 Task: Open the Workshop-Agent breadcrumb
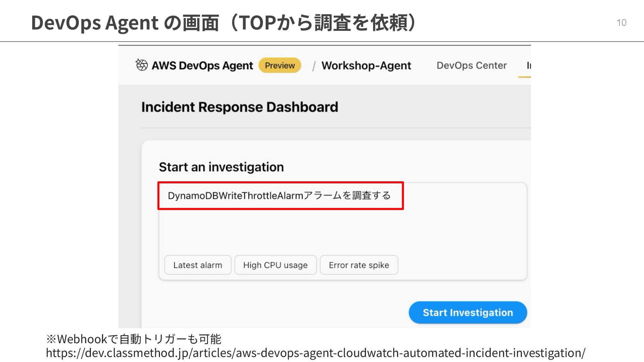tap(366, 65)
